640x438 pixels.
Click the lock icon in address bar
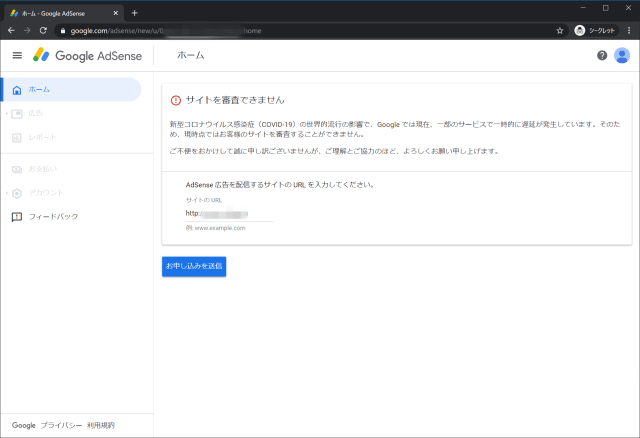click(63, 31)
